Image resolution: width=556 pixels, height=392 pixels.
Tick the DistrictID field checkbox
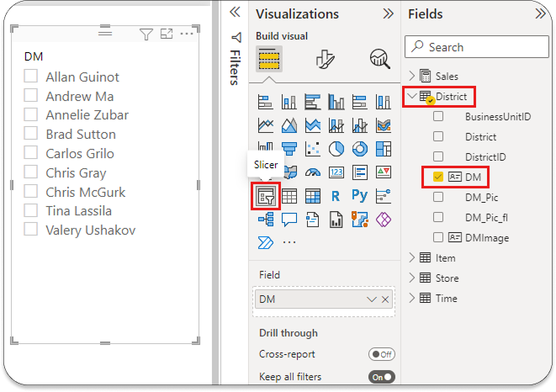click(x=438, y=156)
